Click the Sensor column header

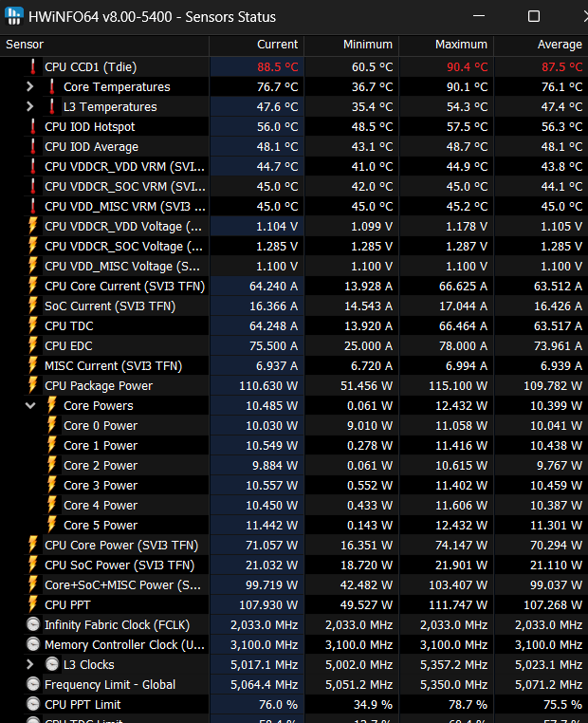104,45
